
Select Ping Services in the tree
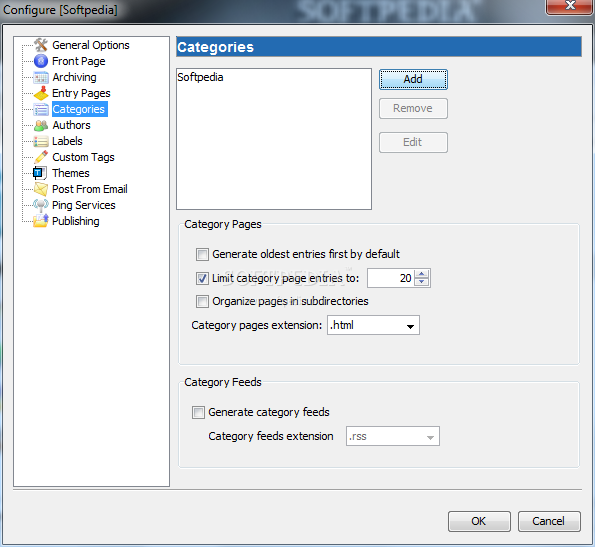pyautogui.click(x=83, y=205)
